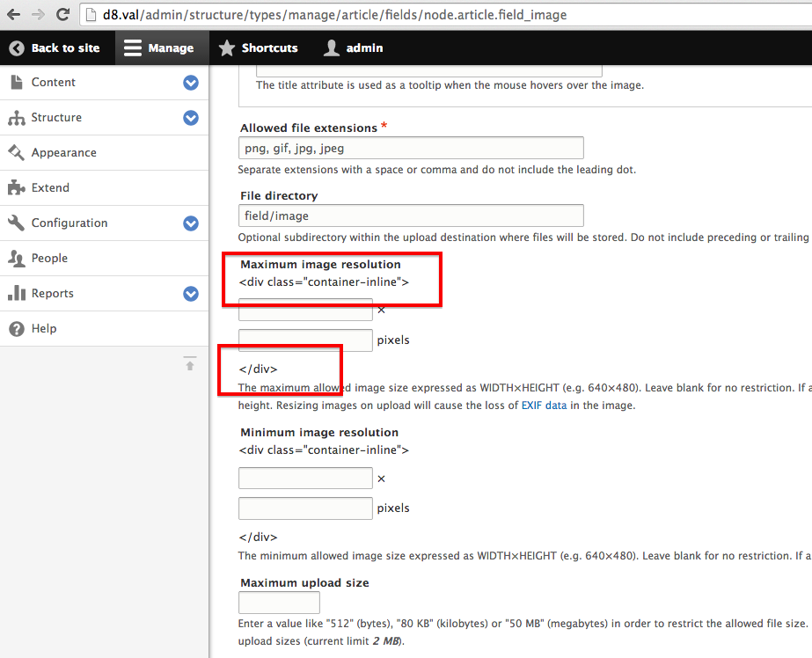This screenshot has width=812, height=658.
Task: Click the Reports bar chart icon
Action: 17,293
